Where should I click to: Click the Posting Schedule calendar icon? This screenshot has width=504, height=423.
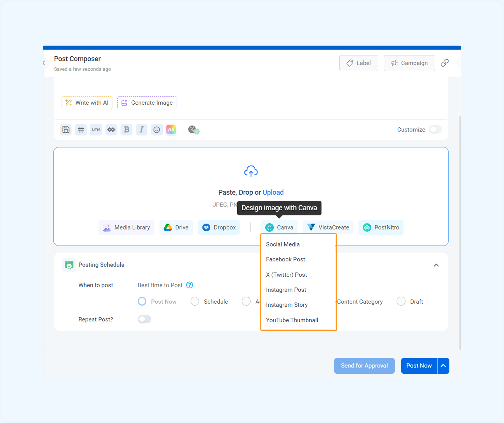coord(69,265)
